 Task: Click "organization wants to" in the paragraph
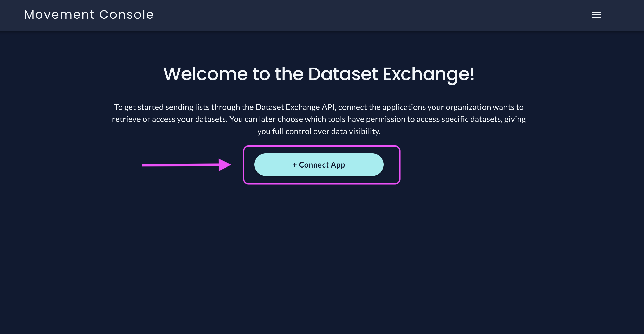485,107
